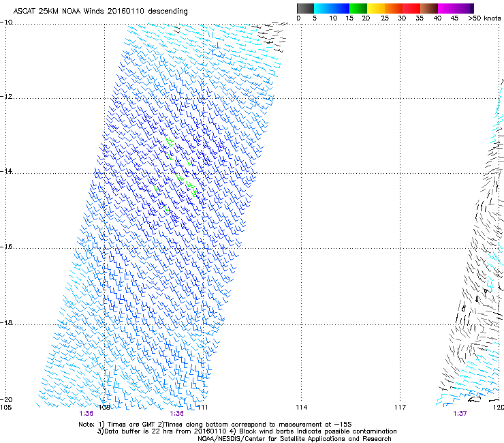Click the -12 latitude axis label
This screenshot has height=443, width=504.
[x=6, y=97]
